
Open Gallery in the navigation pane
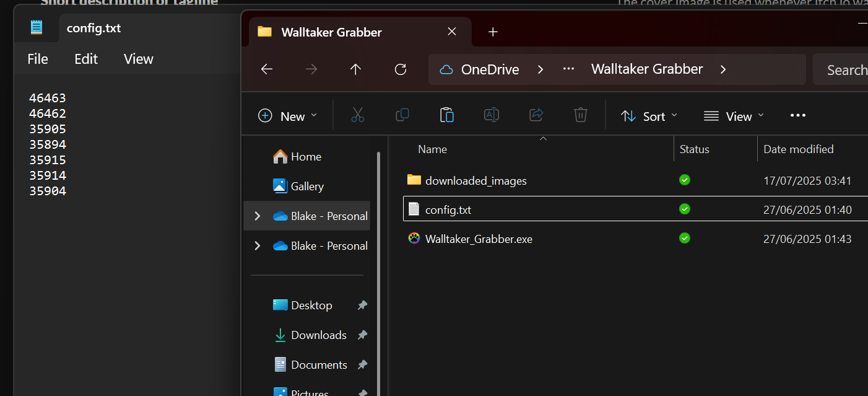coord(298,187)
